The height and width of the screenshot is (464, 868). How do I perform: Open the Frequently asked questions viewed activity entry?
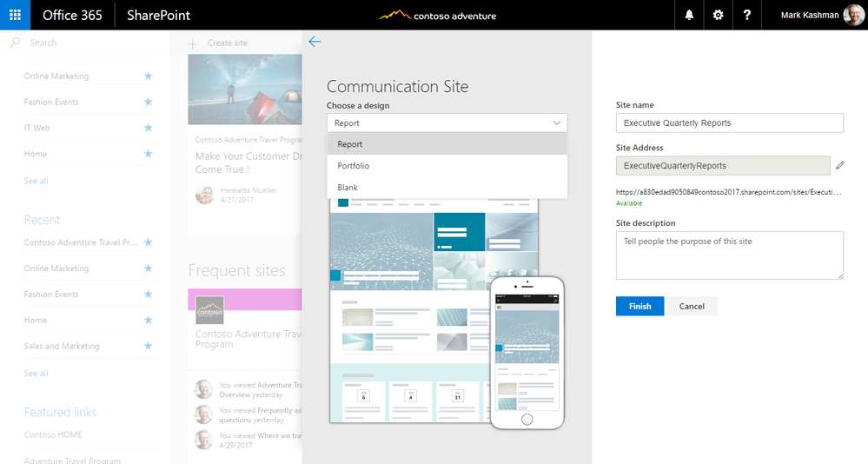tap(261, 415)
